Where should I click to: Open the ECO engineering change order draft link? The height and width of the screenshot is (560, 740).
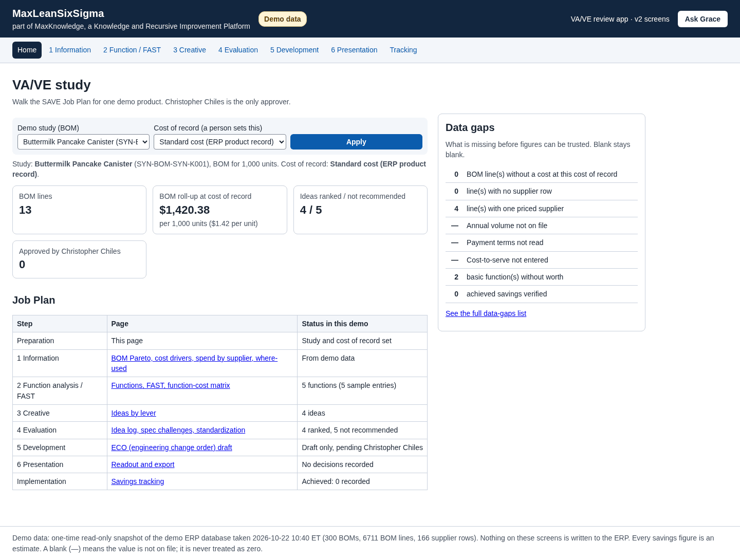[172, 447]
